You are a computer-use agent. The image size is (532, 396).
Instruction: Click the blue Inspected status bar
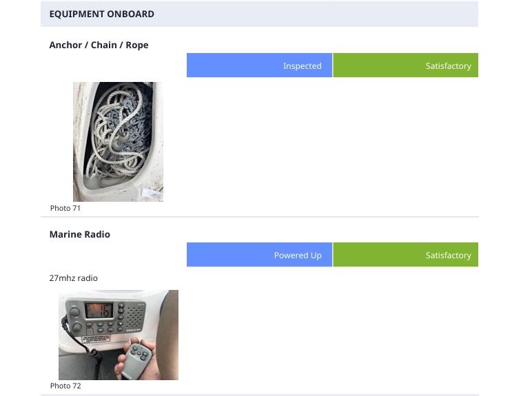tap(259, 65)
